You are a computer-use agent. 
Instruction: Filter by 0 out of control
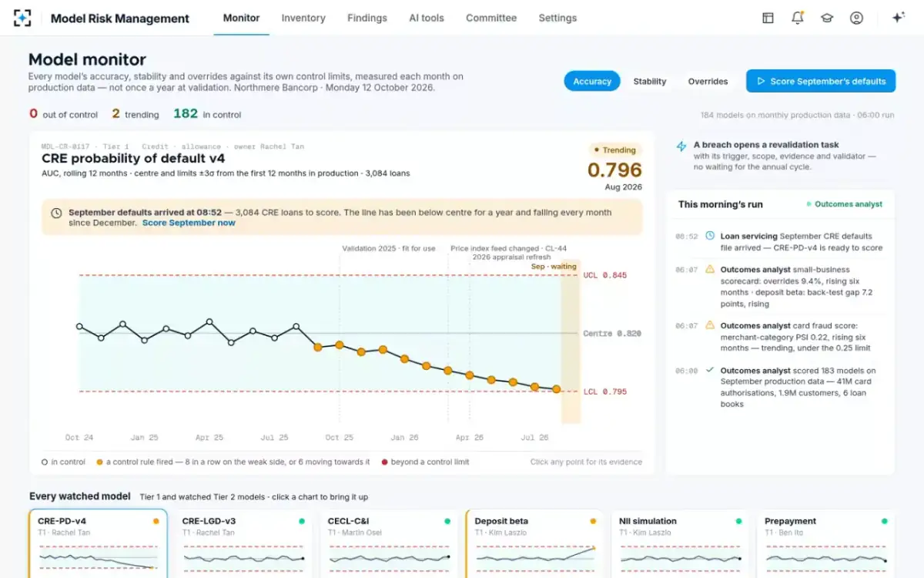tap(64, 114)
